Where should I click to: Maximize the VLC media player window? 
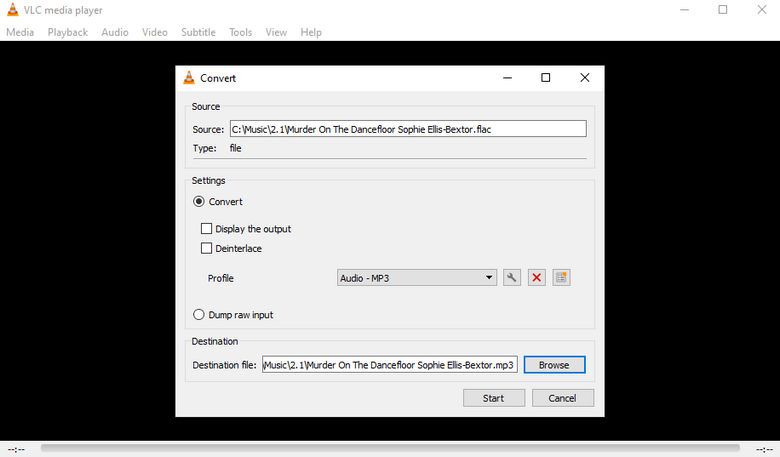coord(723,9)
